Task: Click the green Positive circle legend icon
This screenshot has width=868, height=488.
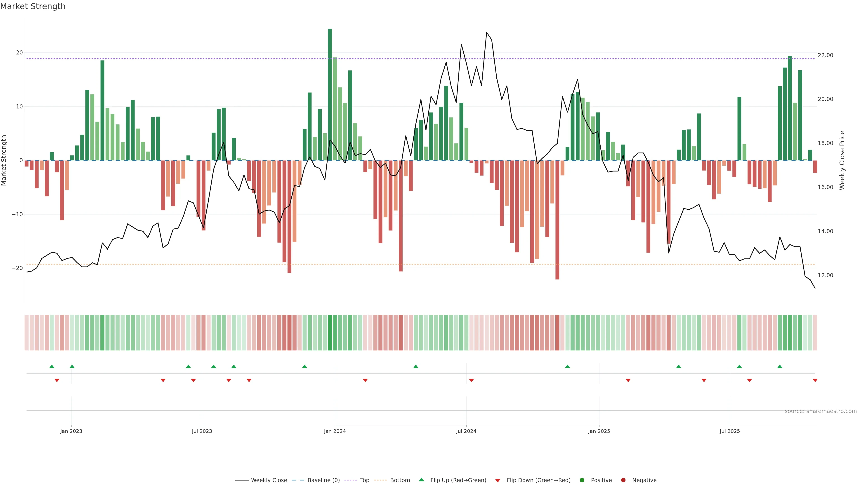Action: click(x=582, y=480)
